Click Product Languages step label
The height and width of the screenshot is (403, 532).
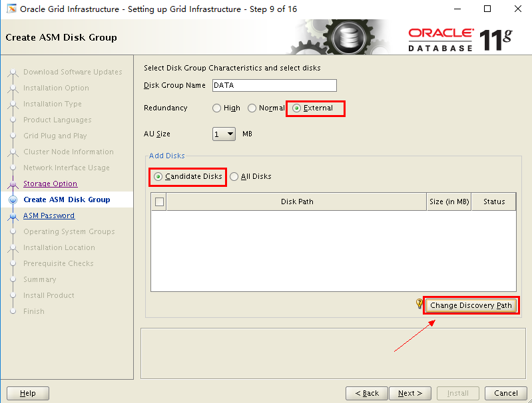point(57,120)
